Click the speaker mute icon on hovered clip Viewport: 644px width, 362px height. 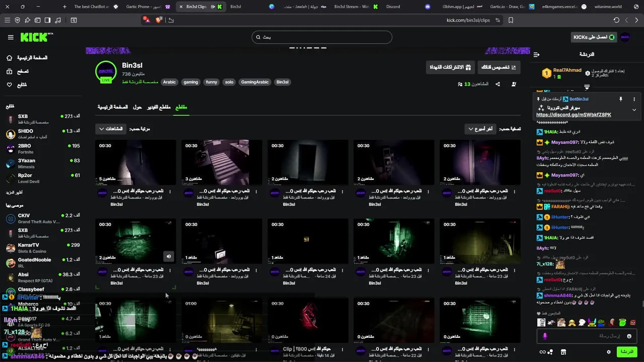(169, 256)
